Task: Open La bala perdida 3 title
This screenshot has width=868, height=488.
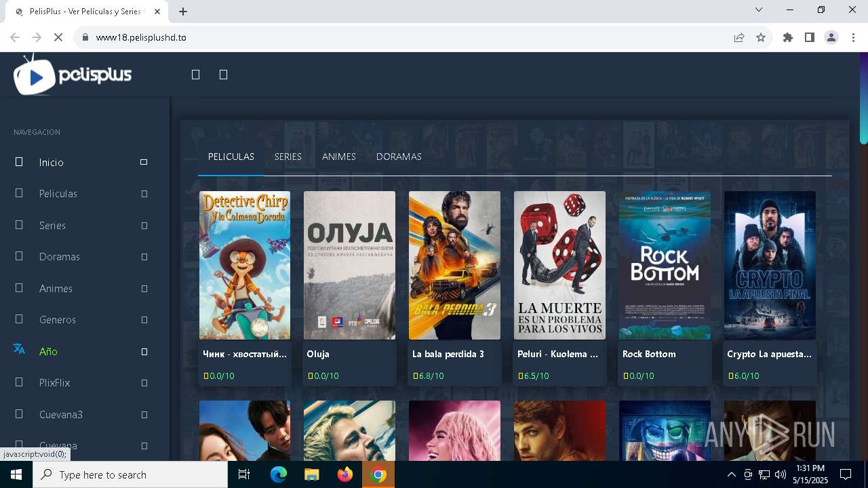Action: click(x=448, y=354)
